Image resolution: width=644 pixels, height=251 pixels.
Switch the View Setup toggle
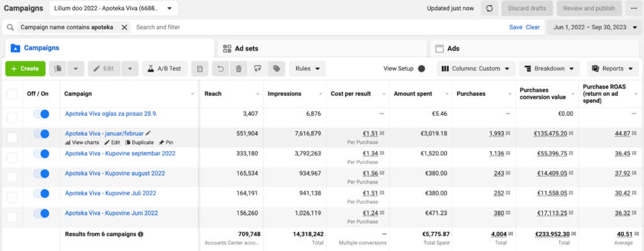[x=425, y=69]
